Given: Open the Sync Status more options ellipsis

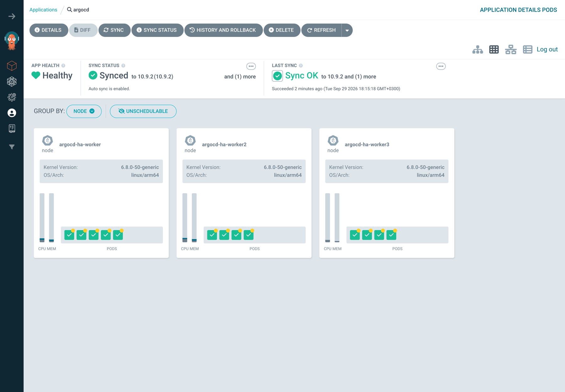Looking at the screenshot, I should tap(251, 66).
